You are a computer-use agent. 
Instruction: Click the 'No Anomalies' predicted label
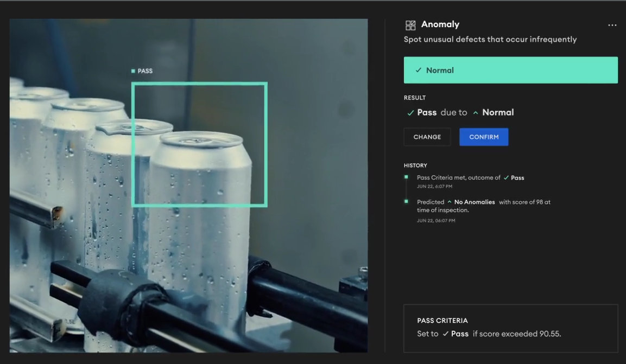coord(474,202)
